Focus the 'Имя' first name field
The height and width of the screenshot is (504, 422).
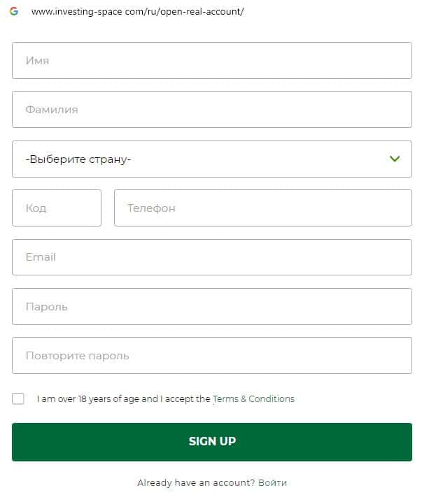pos(211,61)
